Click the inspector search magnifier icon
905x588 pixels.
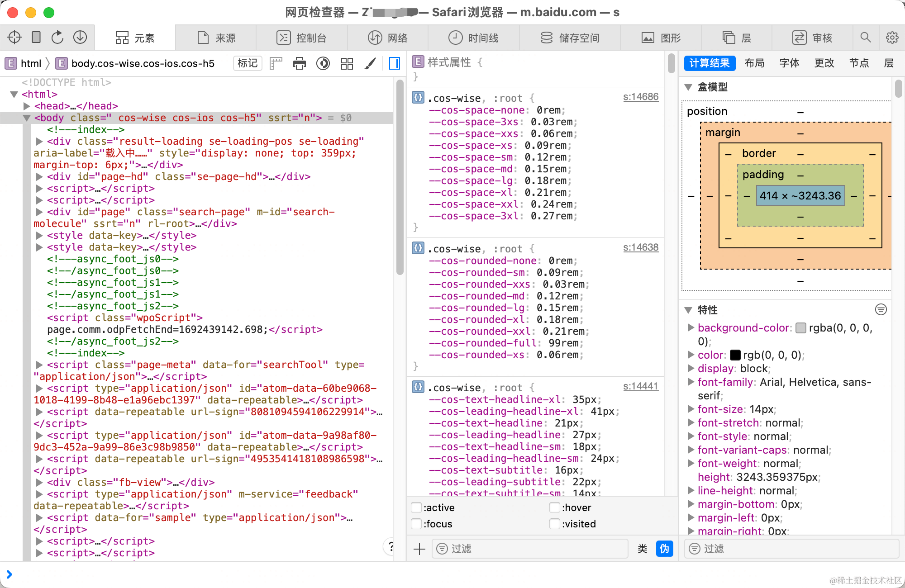point(866,38)
